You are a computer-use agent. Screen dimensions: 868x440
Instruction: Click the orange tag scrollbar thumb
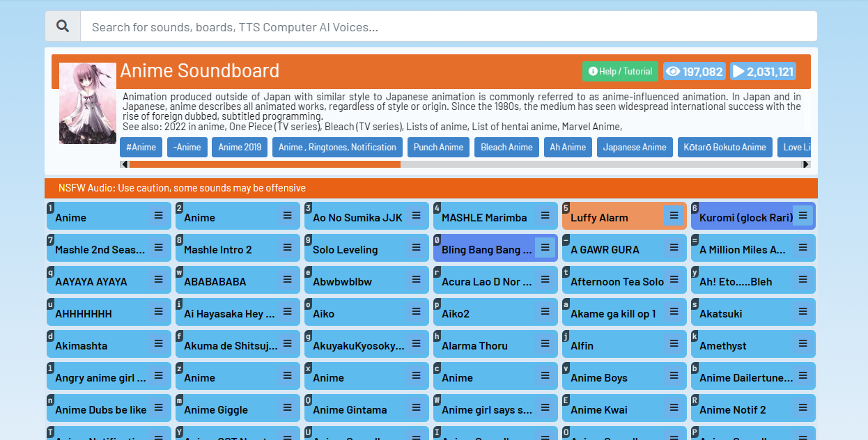265,165
